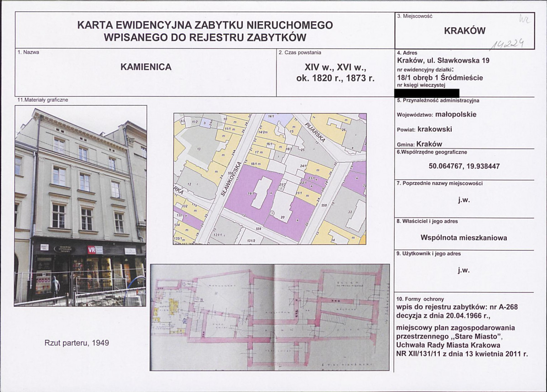Click 'Uchwała Rady Miasta Krakowa' line

(448, 346)
